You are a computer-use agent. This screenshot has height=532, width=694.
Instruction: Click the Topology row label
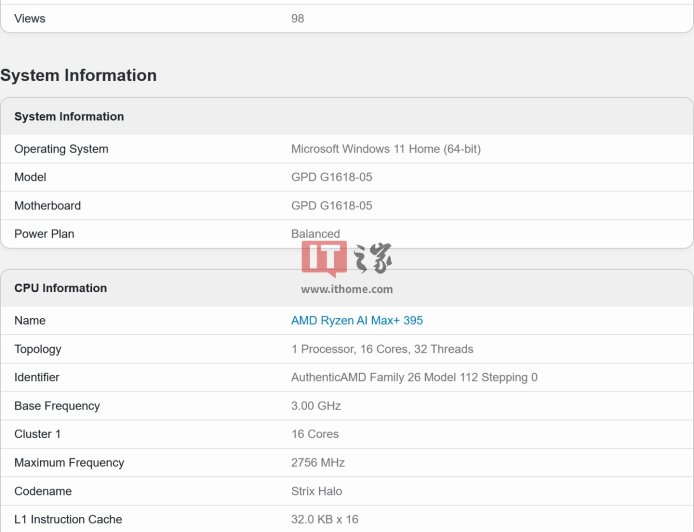[x=38, y=349]
